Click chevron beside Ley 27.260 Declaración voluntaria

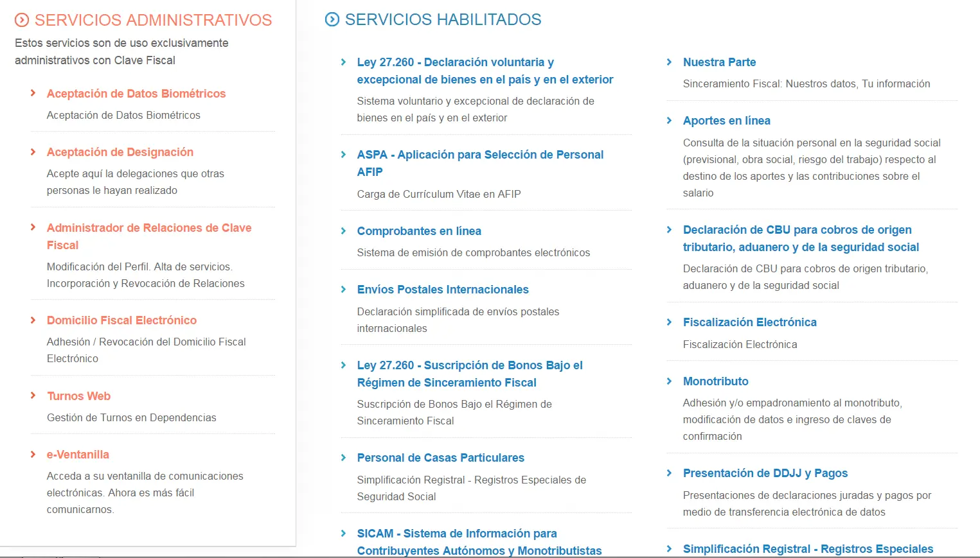pos(343,62)
